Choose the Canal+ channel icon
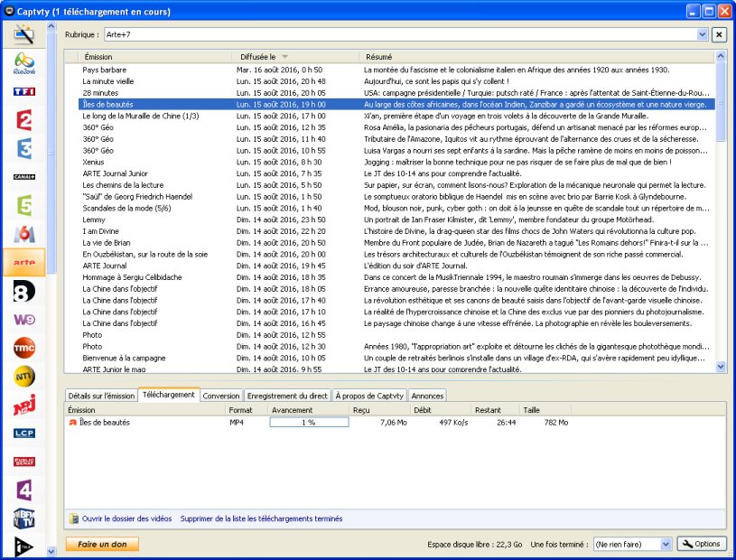The height and width of the screenshot is (560, 736). pos(23,177)
